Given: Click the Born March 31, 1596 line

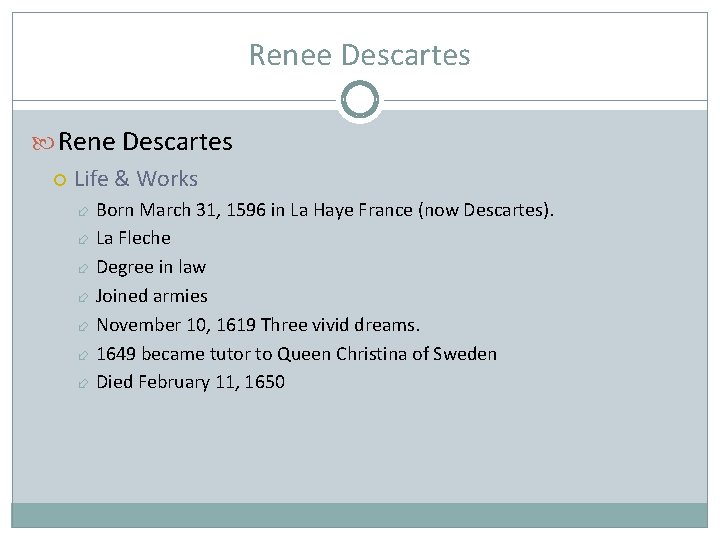Looking at the screenshot, I should (325, 210).
